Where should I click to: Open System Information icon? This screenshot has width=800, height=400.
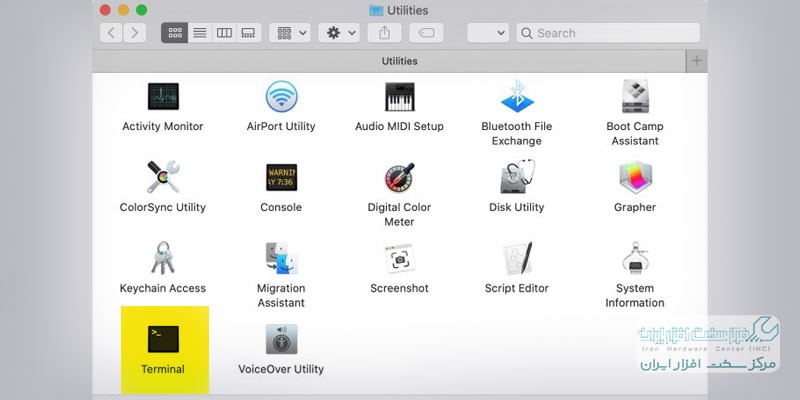pos(635,258)
